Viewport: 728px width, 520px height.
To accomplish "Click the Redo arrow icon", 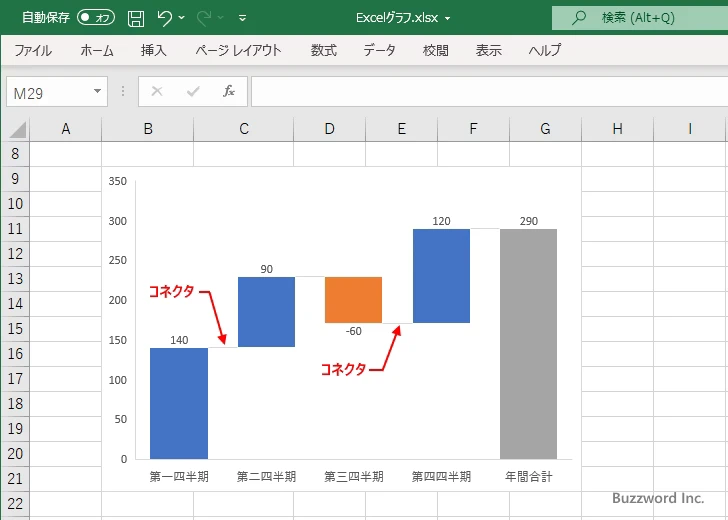I will click(x=203, y=18).
